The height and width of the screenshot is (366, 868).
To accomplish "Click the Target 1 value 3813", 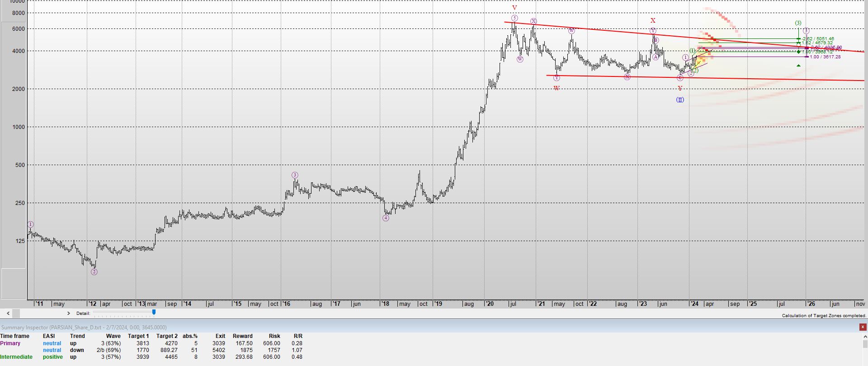I will 143,343.
